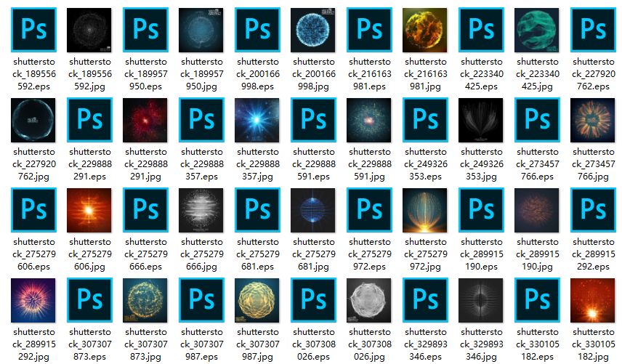Select the orange sphere thumbnail shutterstock_216163981.jpg

click(425, 30)
